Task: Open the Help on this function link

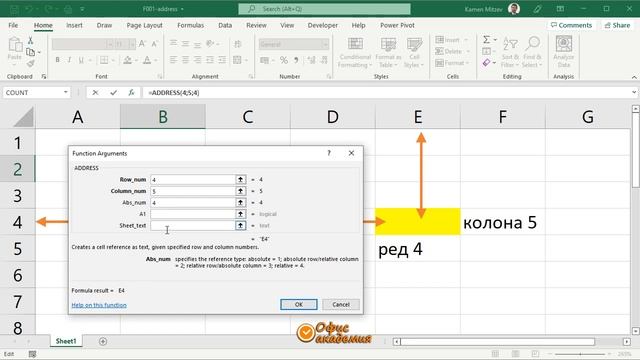Action: (99, 305)
